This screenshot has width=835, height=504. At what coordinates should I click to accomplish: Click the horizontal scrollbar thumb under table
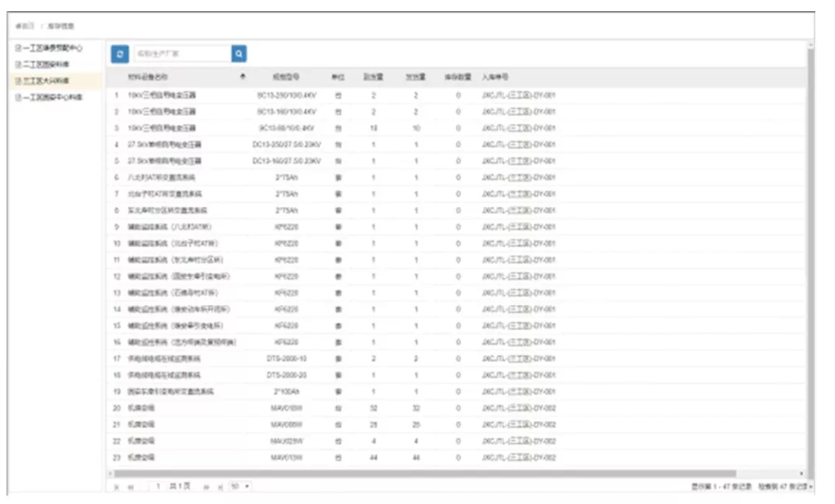coord(425,474)
